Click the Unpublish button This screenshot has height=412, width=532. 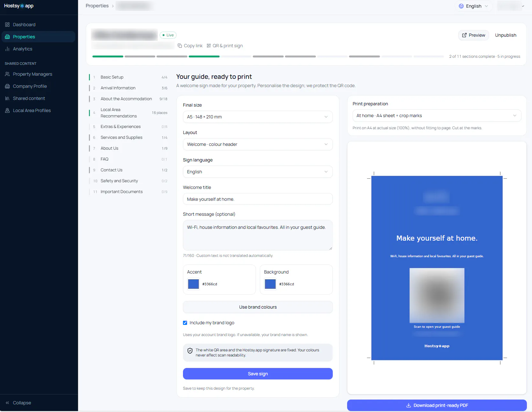tap(506, 35)
